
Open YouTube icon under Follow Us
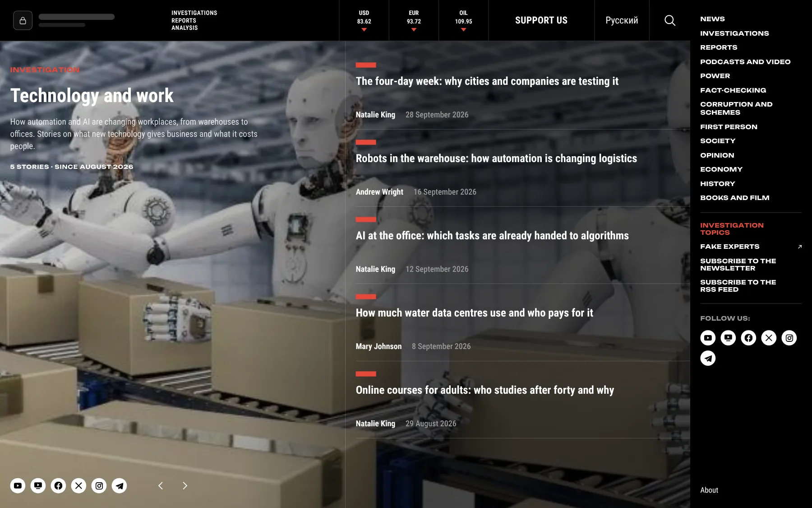[708, 338]
